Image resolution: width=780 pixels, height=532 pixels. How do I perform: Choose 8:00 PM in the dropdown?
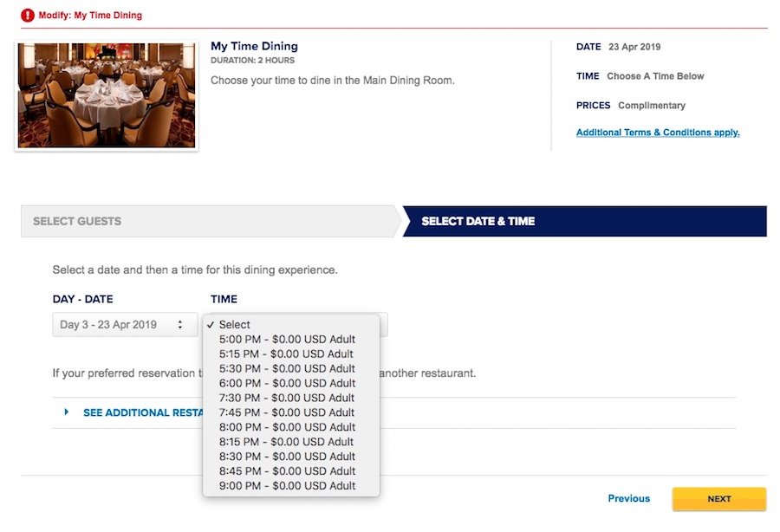291,427
